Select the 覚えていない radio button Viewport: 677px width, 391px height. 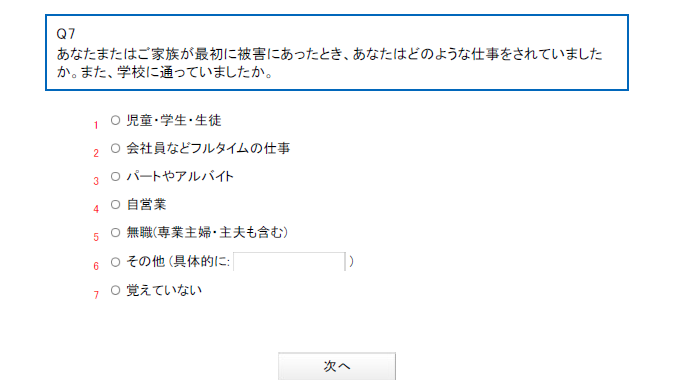point(115,290)
